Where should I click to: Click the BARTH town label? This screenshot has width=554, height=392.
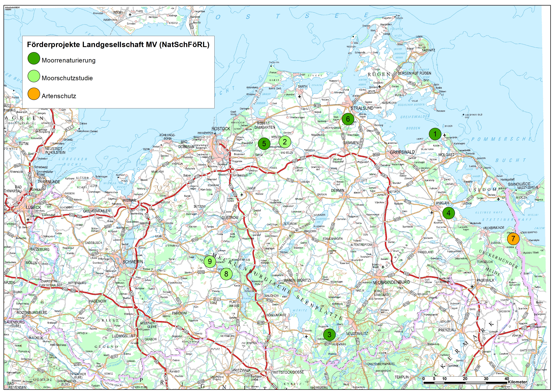tap(303, 86)
